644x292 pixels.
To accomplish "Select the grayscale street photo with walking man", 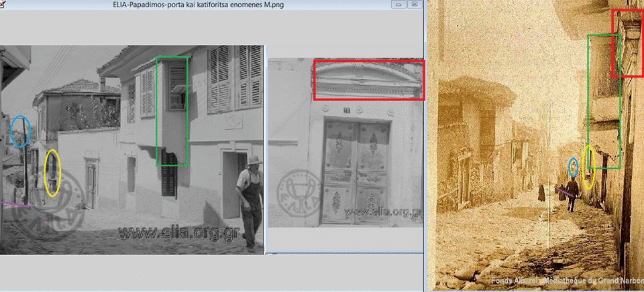I will click(131, 150).
